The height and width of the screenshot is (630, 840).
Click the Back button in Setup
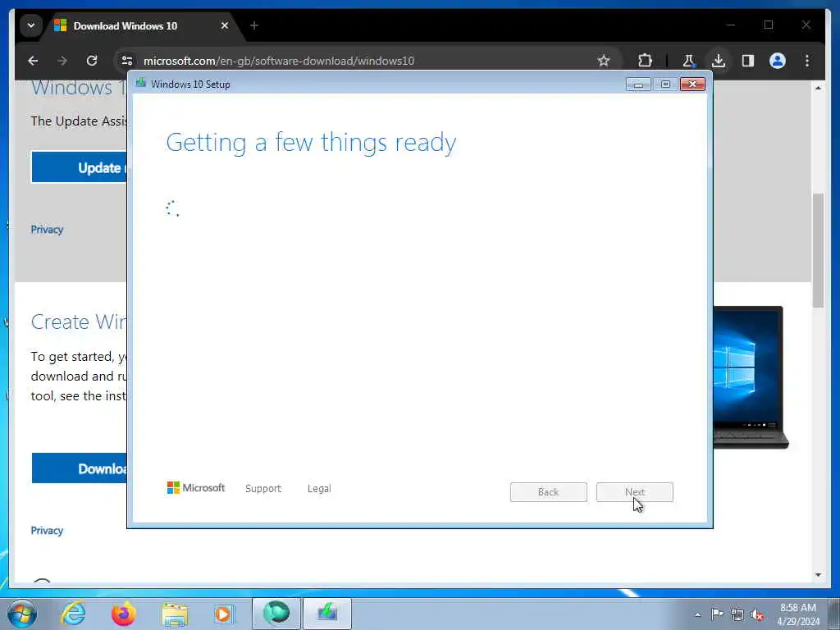coord(549,492)
